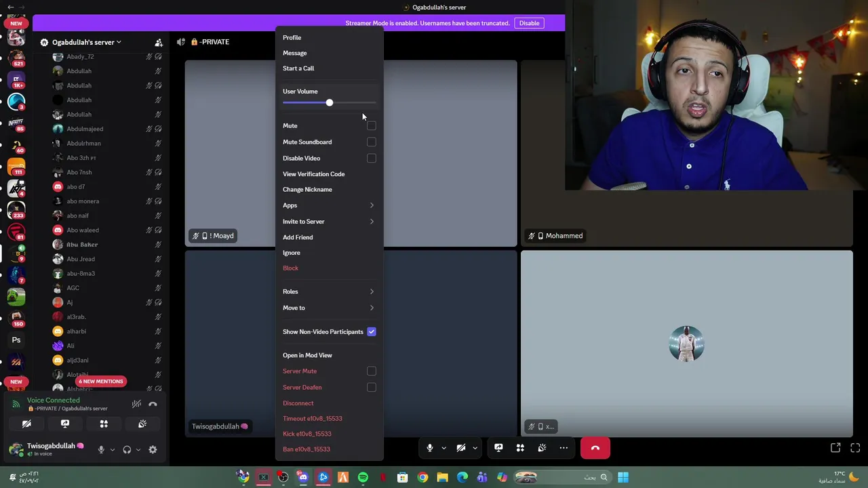The height and width of the screenshot is (488, 868).
Task: Share your screen from the voice panel
Action: pos(65,424)
